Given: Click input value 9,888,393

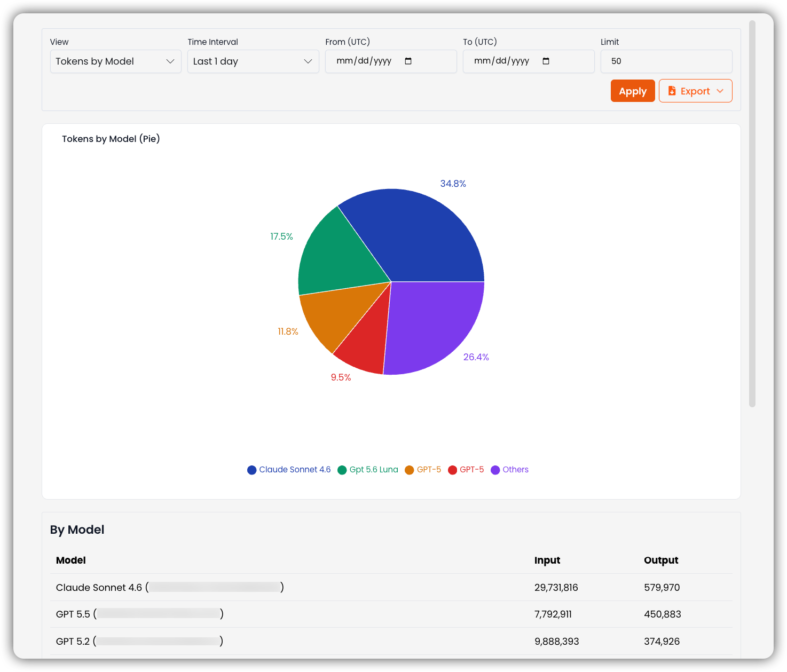Looking at the screenshot, I should pos(557,642).
